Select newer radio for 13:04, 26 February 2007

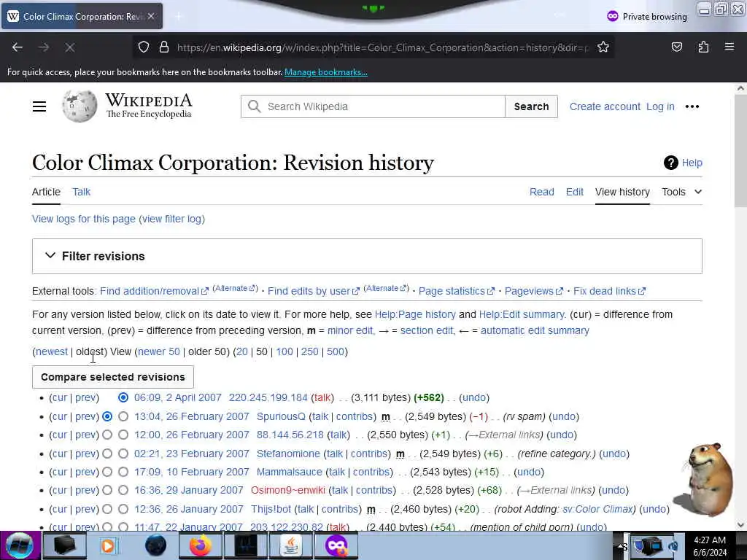point(123,416)
